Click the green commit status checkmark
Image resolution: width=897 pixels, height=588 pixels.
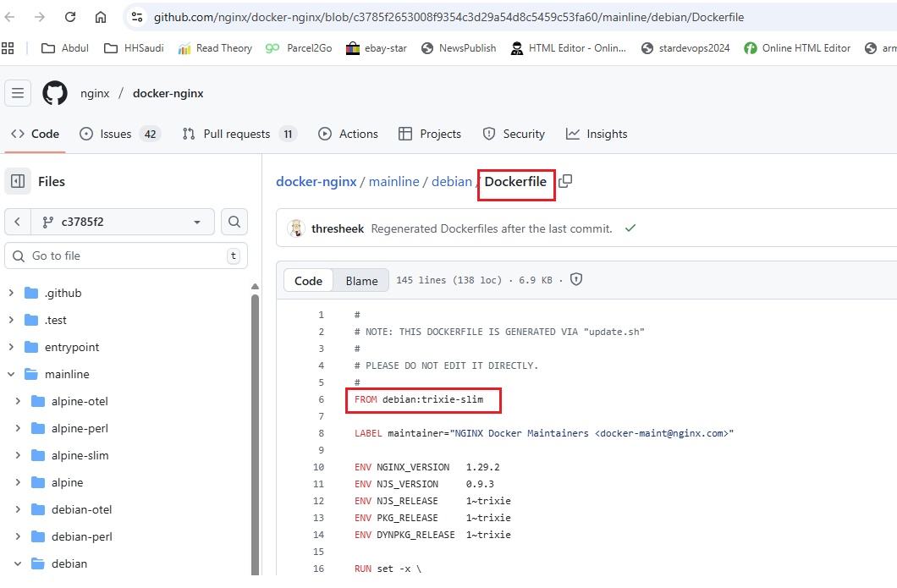click(x=630, y=228)
